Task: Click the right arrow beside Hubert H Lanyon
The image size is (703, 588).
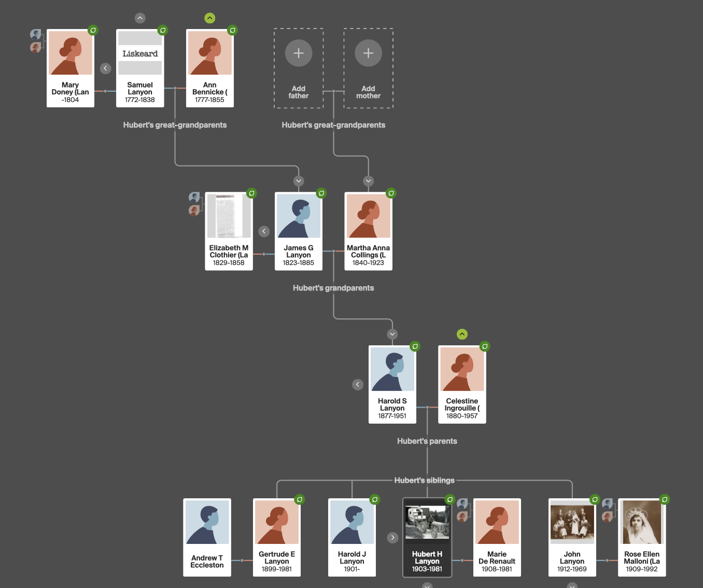Action: point(392,538)
